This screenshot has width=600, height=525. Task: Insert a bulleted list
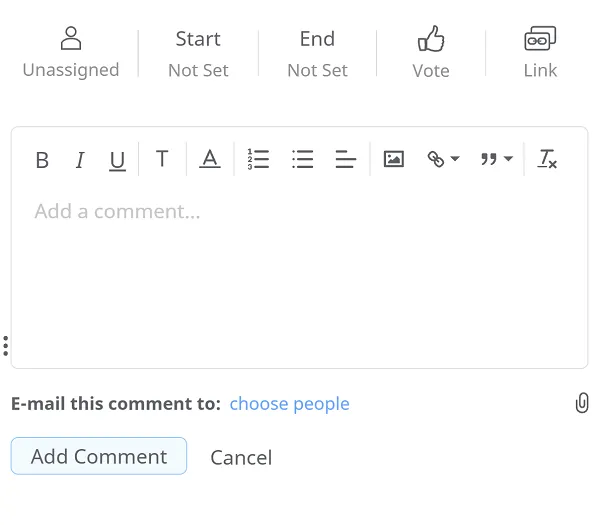[303, 159]
